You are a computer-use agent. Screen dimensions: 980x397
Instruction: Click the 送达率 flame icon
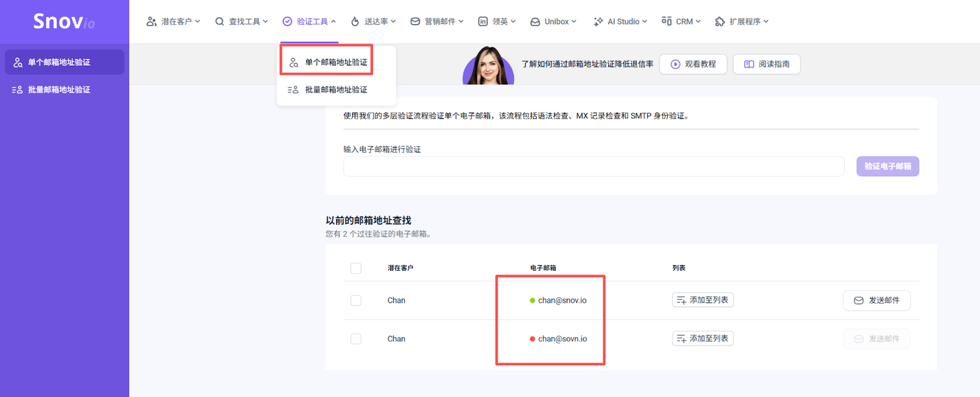pos(355,21)
